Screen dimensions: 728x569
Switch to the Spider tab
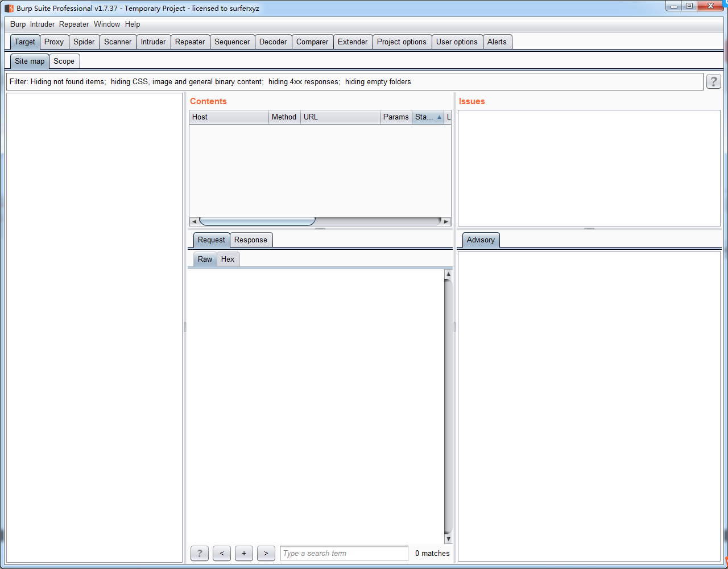(x=84, y=42)
